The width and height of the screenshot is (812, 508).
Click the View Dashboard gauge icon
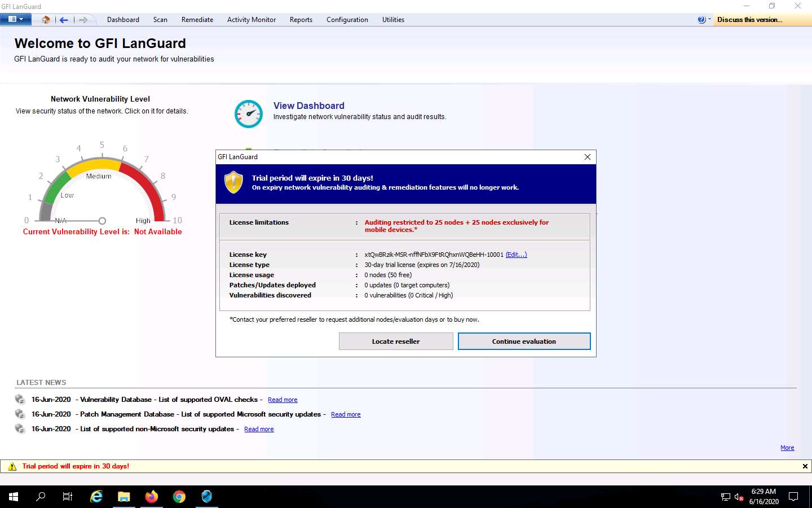pos(249,113)
